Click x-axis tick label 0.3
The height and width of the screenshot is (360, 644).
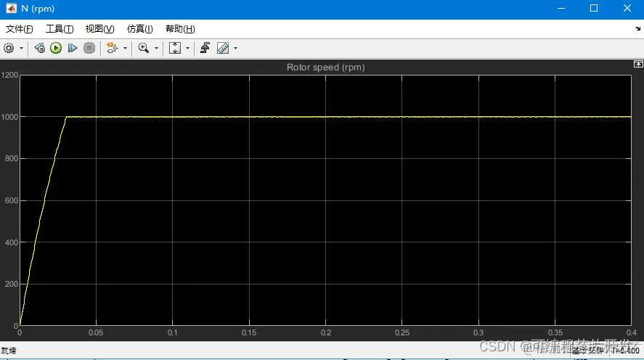point(478,332)
